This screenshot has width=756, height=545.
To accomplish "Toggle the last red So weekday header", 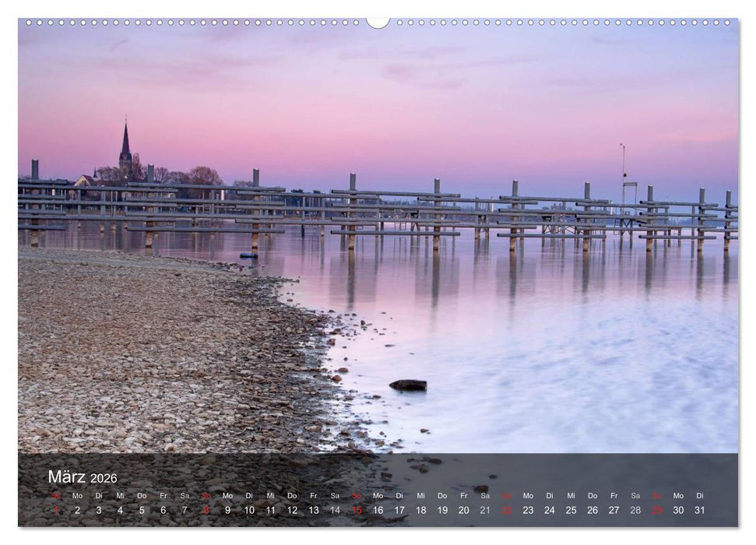I will [x=656, y=494].
